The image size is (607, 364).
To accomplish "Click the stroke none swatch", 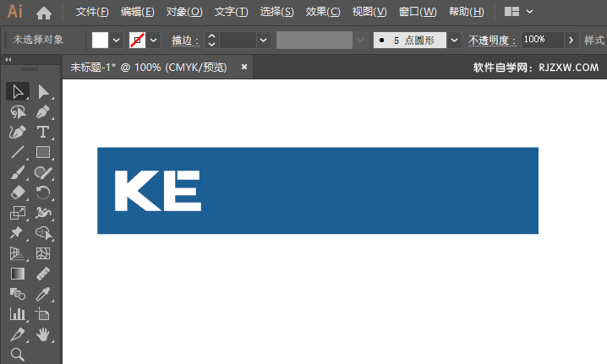I will point(138,40).
